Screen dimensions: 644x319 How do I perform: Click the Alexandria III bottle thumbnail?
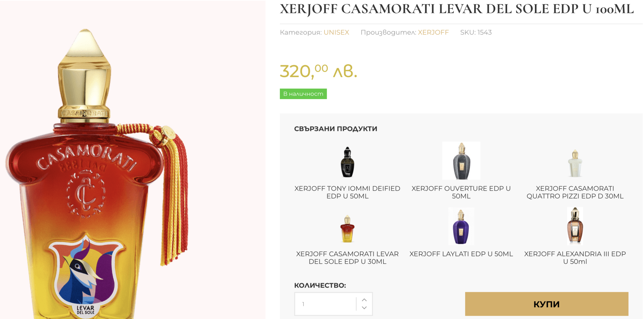click(575, 226)
